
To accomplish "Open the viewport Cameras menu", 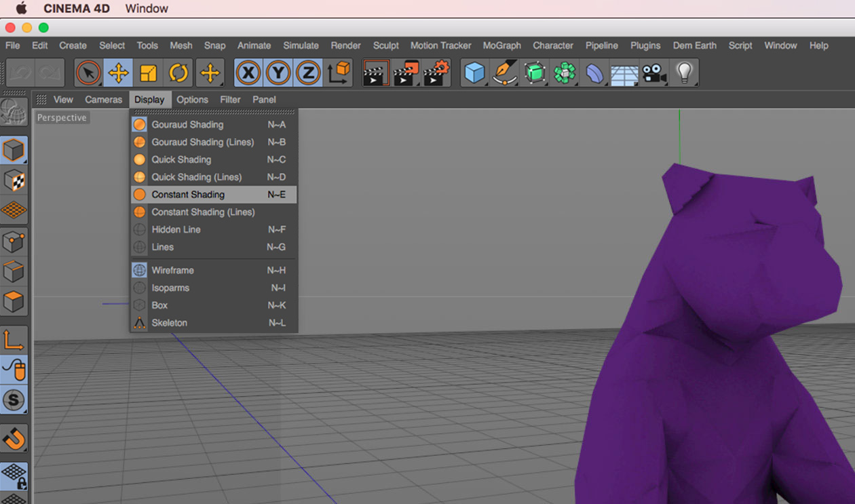I will coord(104,99).
